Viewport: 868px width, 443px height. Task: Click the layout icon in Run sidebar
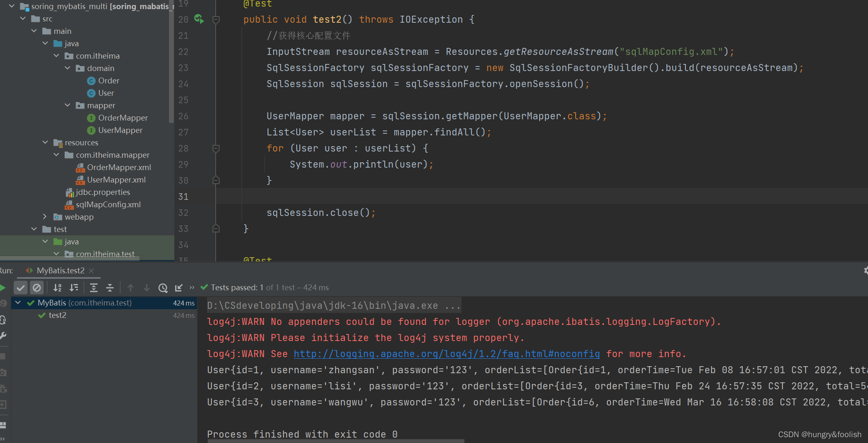[3, 425]
